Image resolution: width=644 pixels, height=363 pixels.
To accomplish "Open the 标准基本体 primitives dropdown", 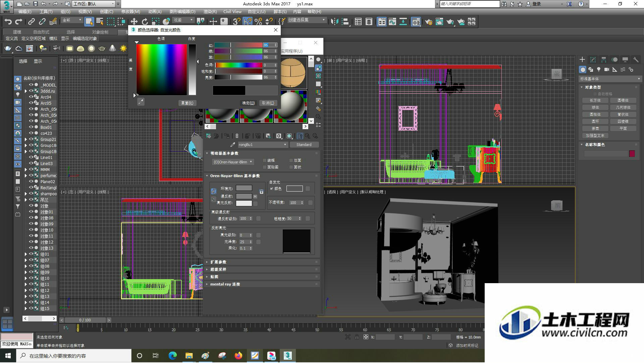I will tap(610, 79).
